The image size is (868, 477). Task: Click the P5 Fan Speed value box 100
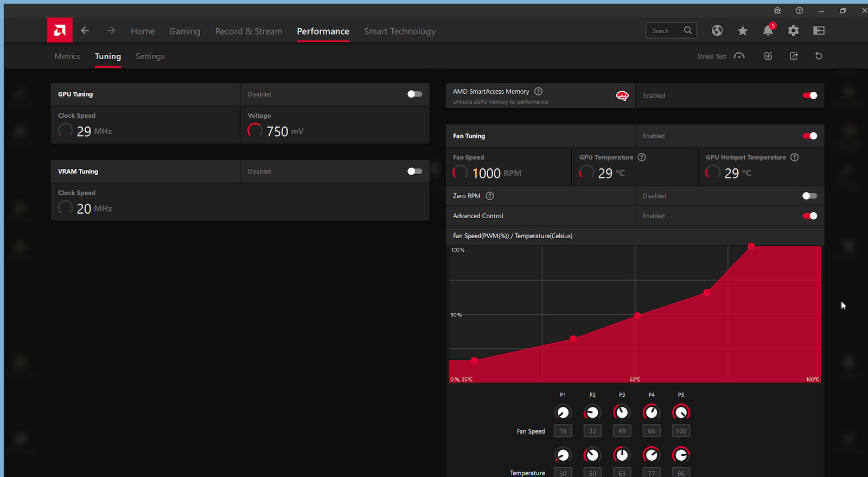coord(681,431)
